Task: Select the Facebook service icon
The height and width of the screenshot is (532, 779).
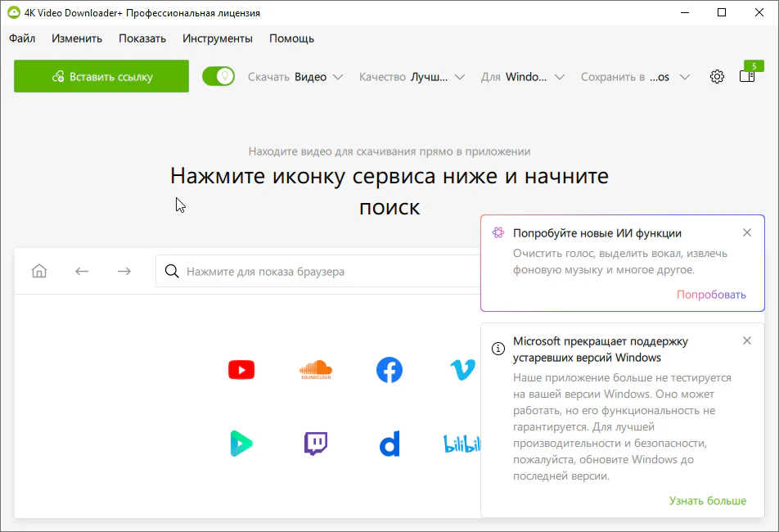Action: 389,370
